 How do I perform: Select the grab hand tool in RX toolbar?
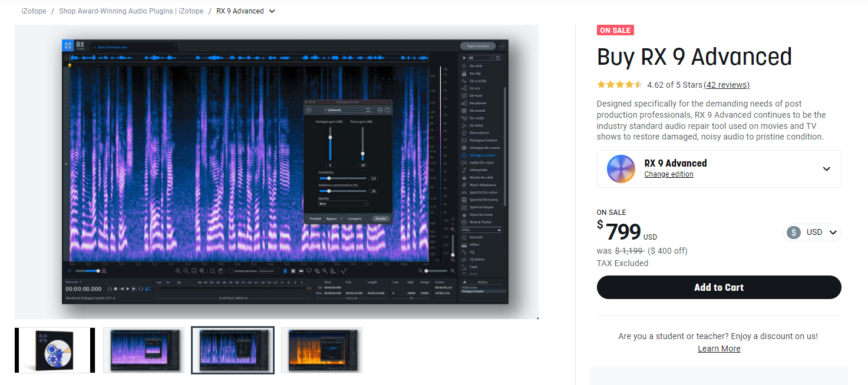pyautogui.click(x=220, y=271)
